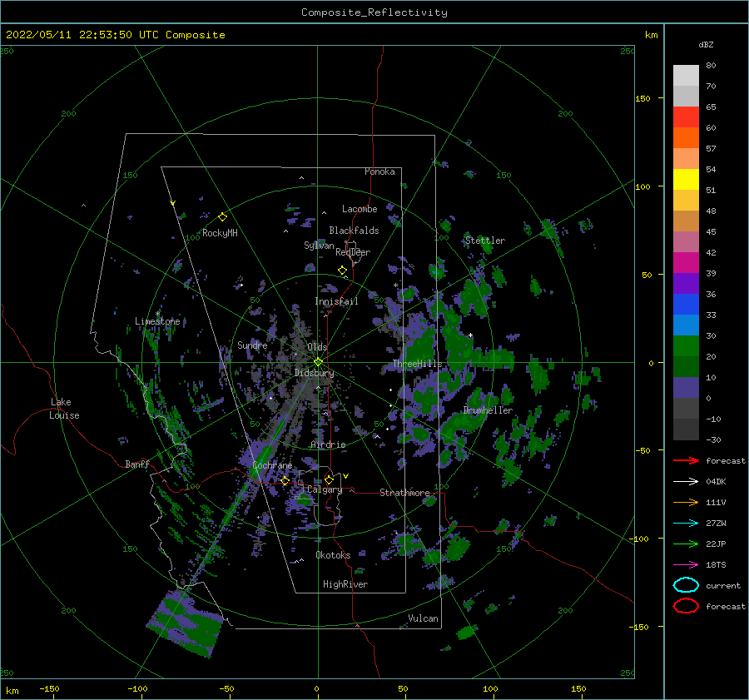Click the Okotoks town label

[x=333, y=555]
